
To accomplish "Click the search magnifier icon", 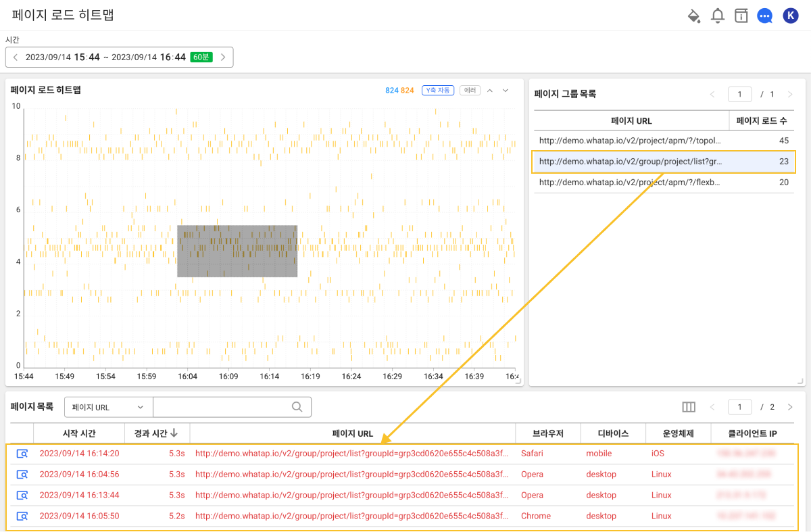I will tap(297, 407).
